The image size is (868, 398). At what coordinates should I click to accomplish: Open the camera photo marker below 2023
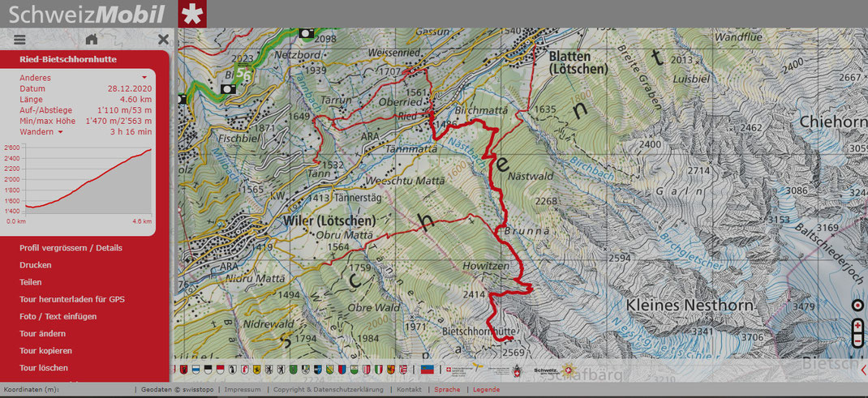pos(229,89)
